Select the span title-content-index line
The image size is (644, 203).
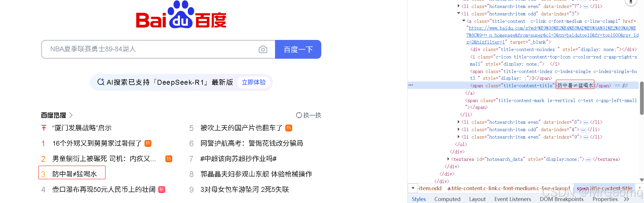[553, 75]
